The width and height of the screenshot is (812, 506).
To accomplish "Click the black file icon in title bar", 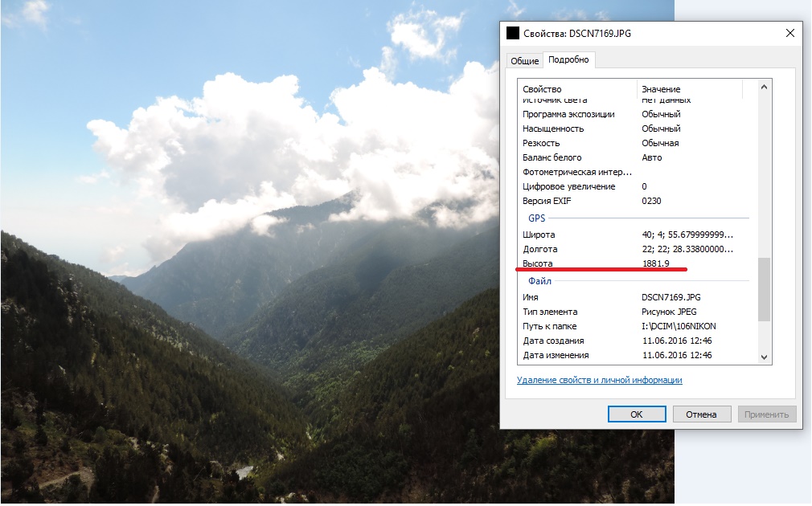I will [x=513, y=33].
